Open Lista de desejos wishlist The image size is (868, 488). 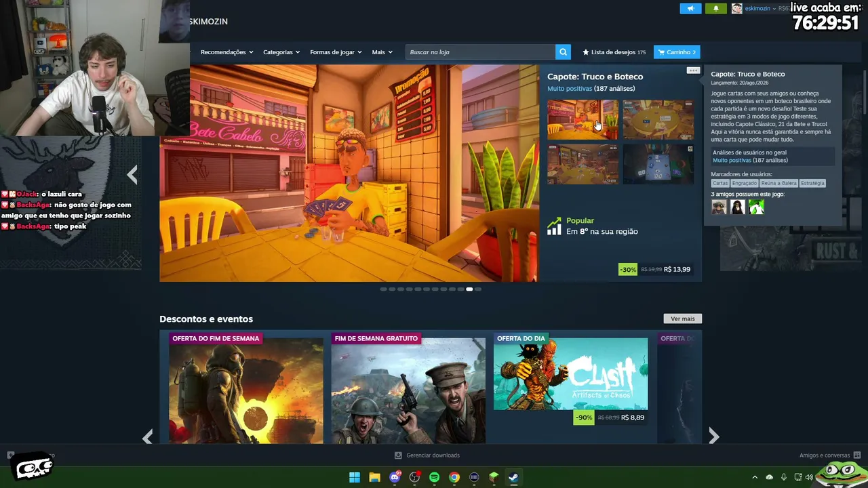[x=614, y=52]
